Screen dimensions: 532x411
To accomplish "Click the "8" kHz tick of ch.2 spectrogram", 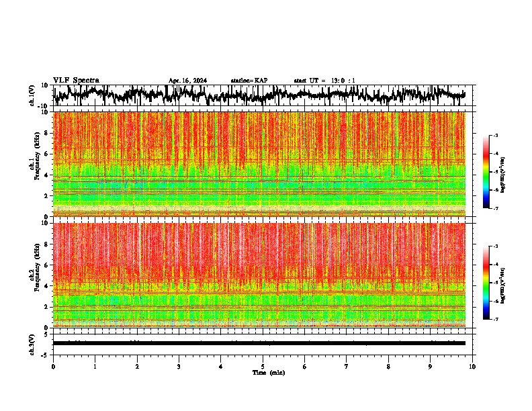I will pyautogui.click(x=46, y=244).
